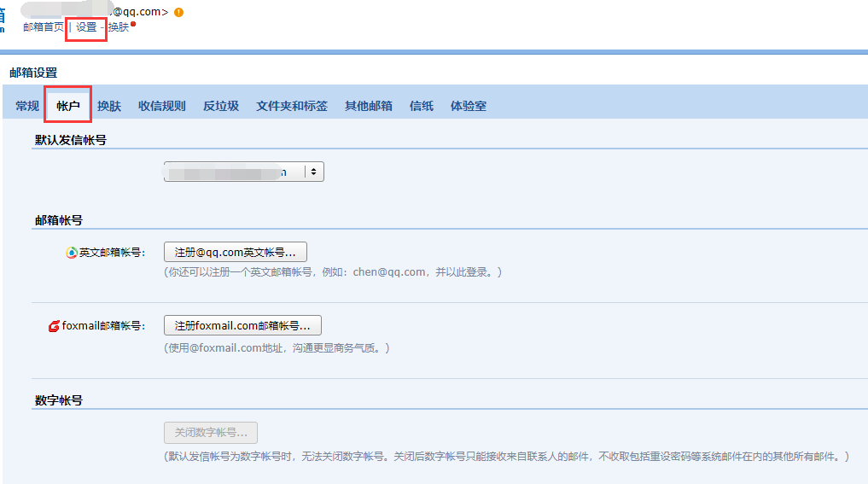Go to 邮箱首页 in the header

click(x=43, y=27)
